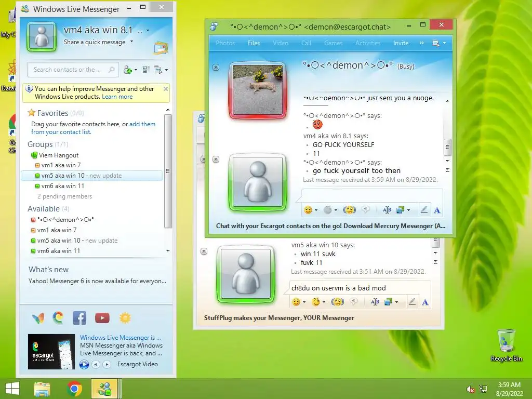
Task: Open the Call tab in demon chat
Action: [x=306, y=43]
